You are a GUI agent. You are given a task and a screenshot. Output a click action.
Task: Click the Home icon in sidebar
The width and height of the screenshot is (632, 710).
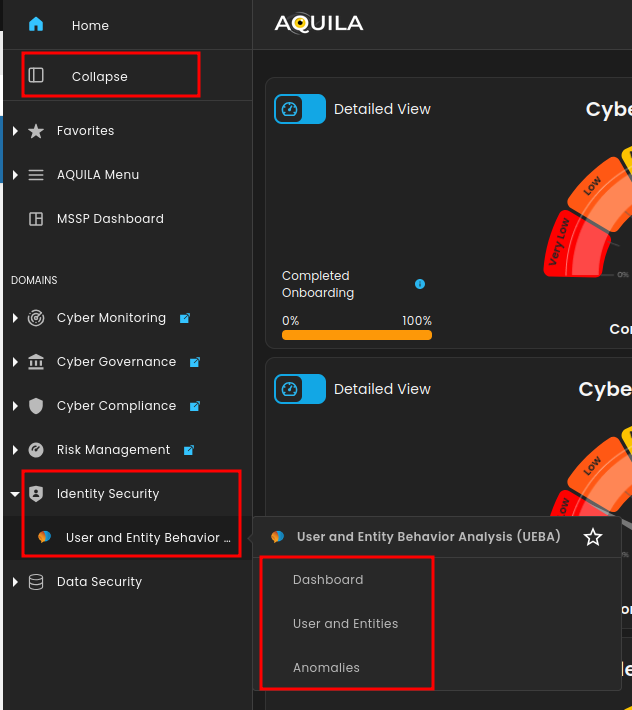(36, 25)
